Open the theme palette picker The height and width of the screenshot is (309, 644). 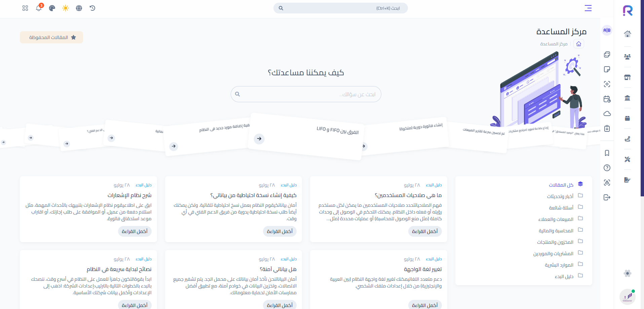click(52, 8)
